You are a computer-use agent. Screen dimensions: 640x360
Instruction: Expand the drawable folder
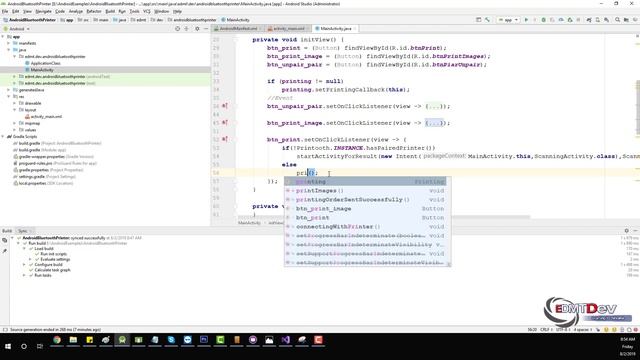pyautogui.click(x=14, y=103)
